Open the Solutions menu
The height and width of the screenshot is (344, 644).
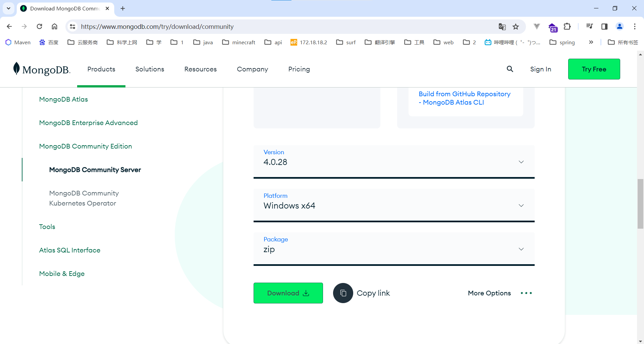pyautogui.click(x=150, y=69)
